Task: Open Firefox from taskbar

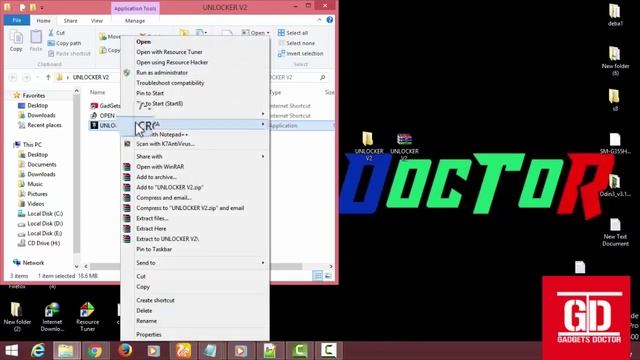Action: [125, 351]
